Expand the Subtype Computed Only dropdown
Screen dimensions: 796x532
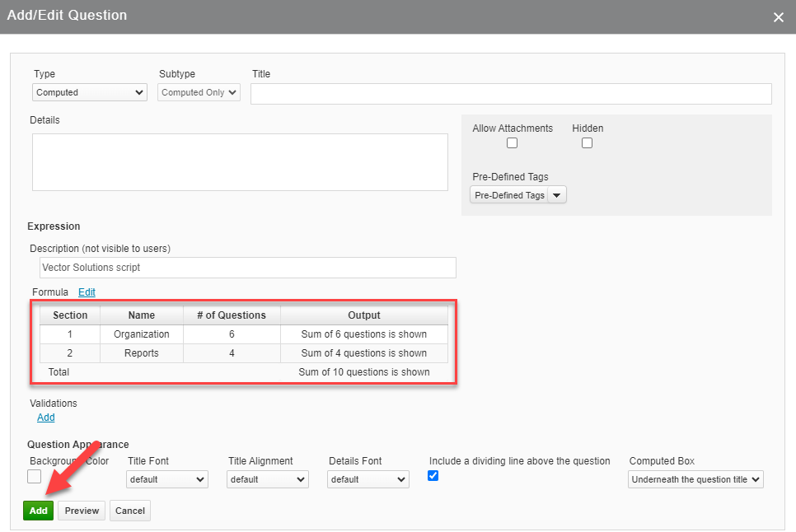pyautogui.click(x=199, y=93)
